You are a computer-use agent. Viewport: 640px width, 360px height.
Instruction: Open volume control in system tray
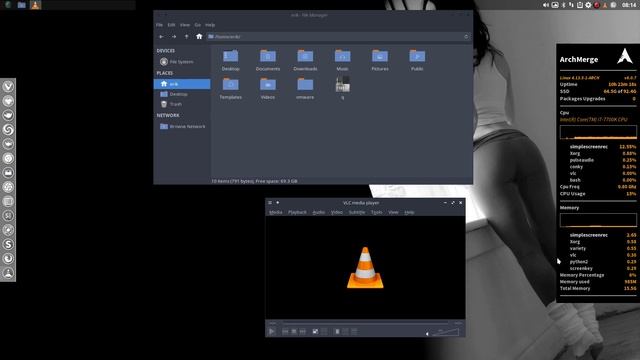tap(546, 5)
